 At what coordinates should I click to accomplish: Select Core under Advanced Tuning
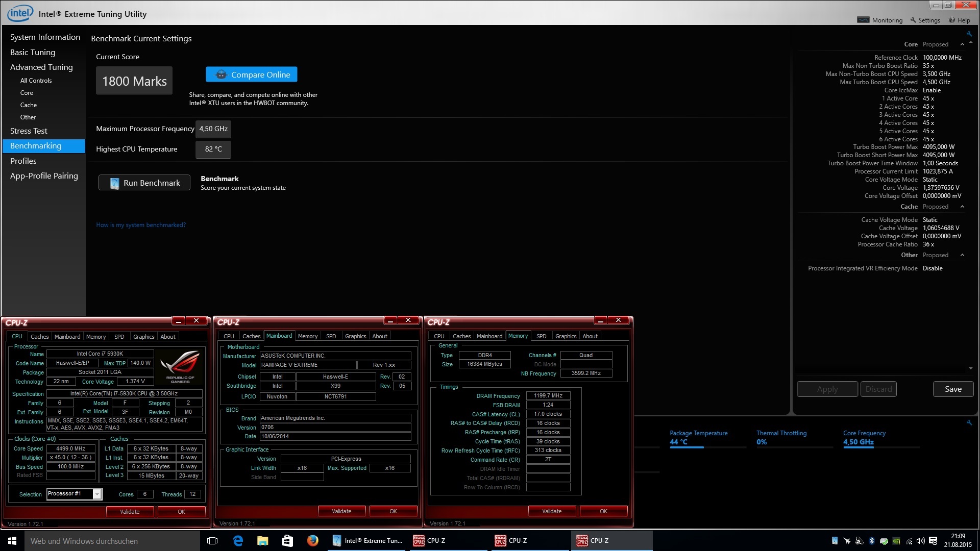[27, 93]
